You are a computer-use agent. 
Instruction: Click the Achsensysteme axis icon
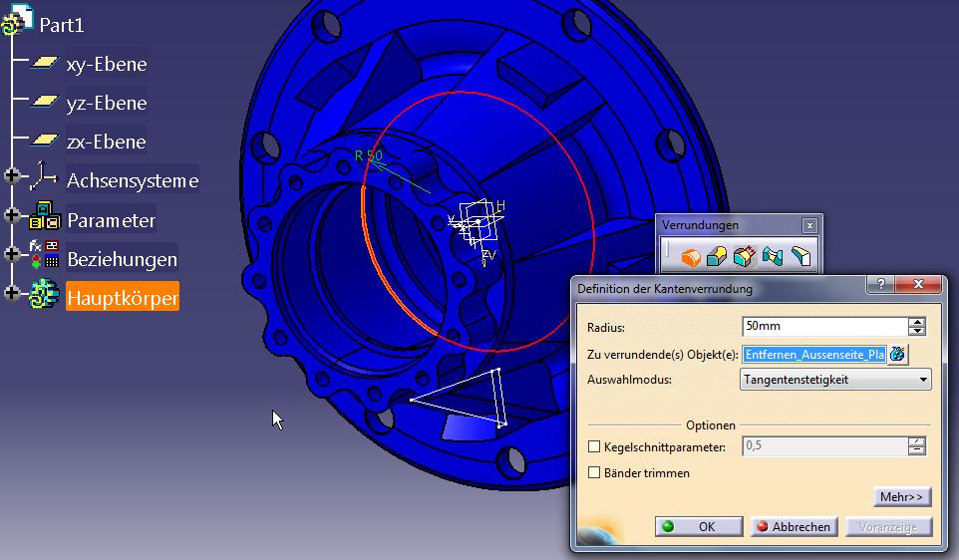coord(44,176)
